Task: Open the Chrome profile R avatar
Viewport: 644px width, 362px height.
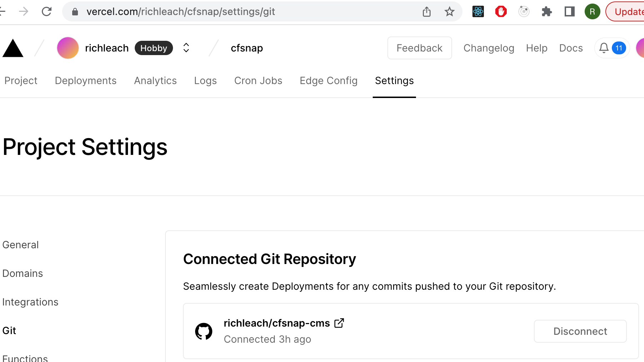Action: tap(592, 12)
